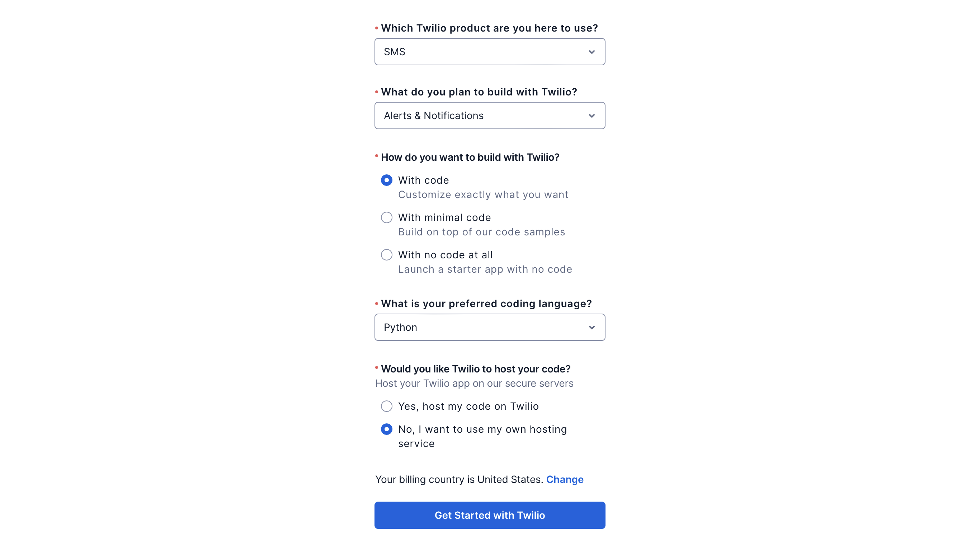Select the With code radio option

tap(387, 180)
